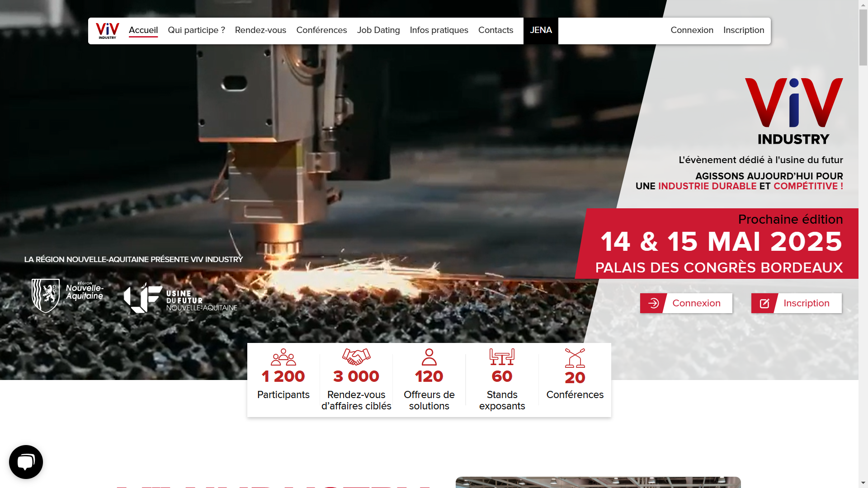The height and width of the screenshot is (488, 868).
Task: Click LA RÉGION NOUVELLE-AQUITAINE PRÉSENTE VIV INDUSTRY text
Action: pyautogui.click(x=133, y=259)
